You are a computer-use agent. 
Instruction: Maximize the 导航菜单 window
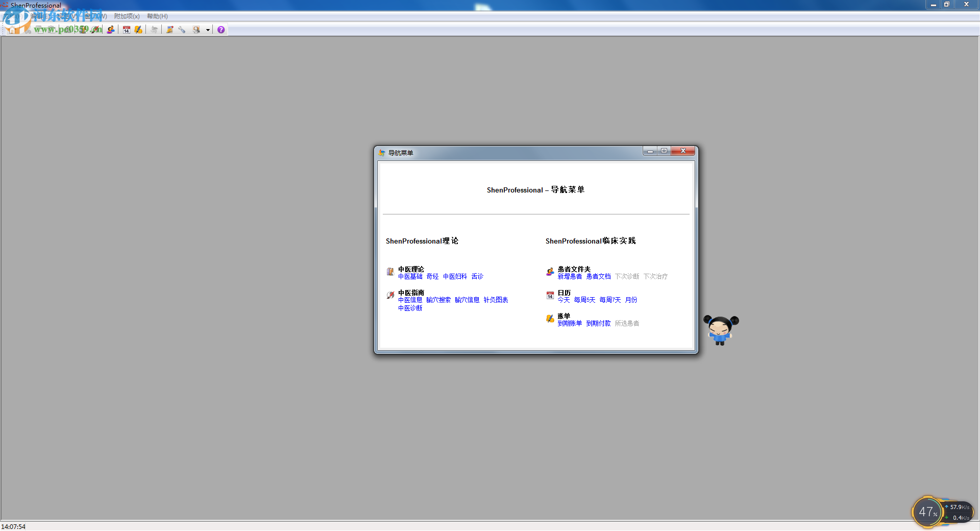point(664,151)
